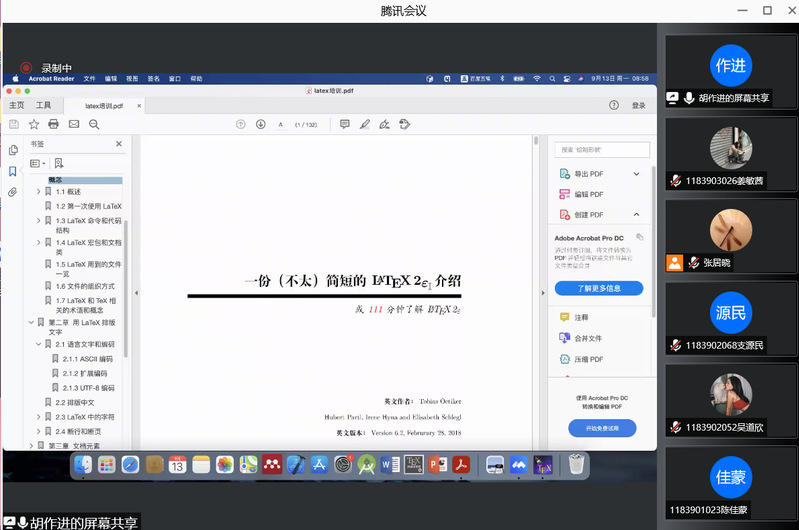Select the highlighter pen tool
This screenshot has width=799, height=530.
pyautogui.click(x=364, y=124)
